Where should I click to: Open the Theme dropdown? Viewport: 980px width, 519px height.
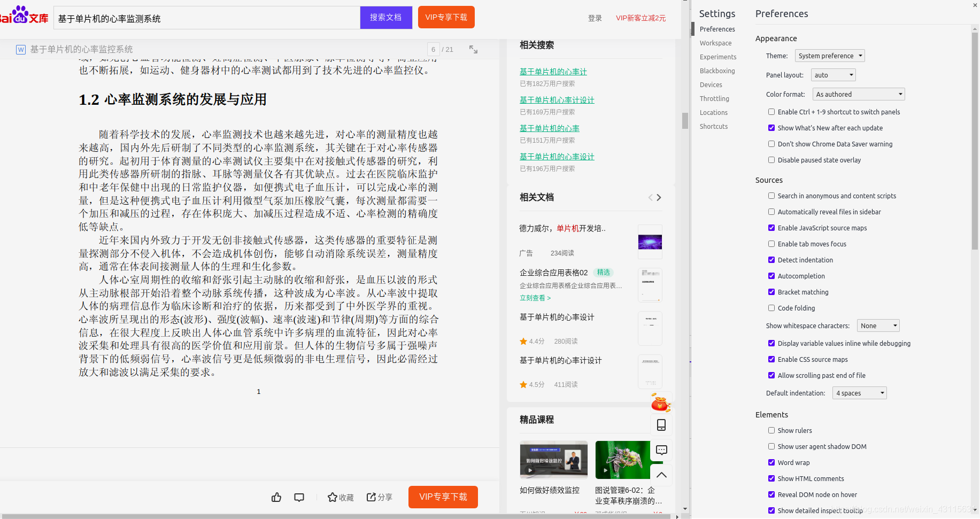(x=830, y=56)
